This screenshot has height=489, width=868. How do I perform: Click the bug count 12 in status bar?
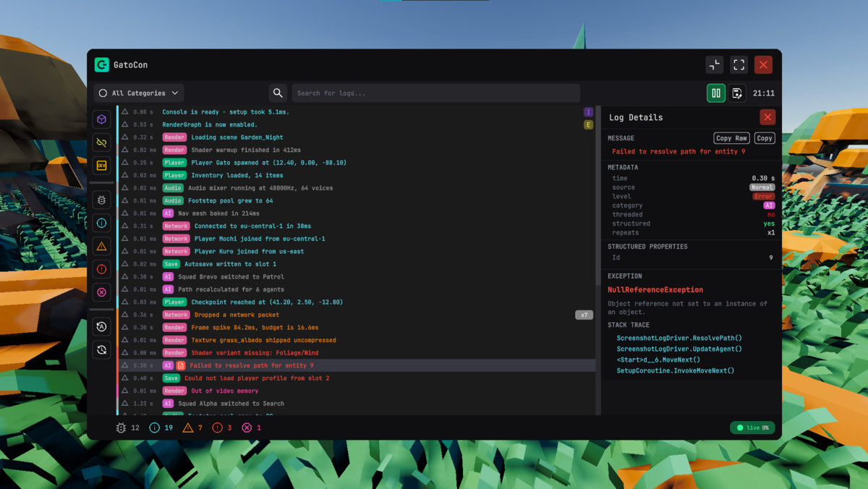pyautogui.click(x=128, y=428)
